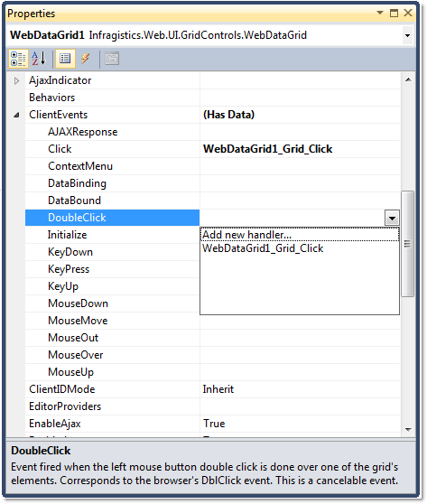Maximize the Properties panel

(394, 13)
